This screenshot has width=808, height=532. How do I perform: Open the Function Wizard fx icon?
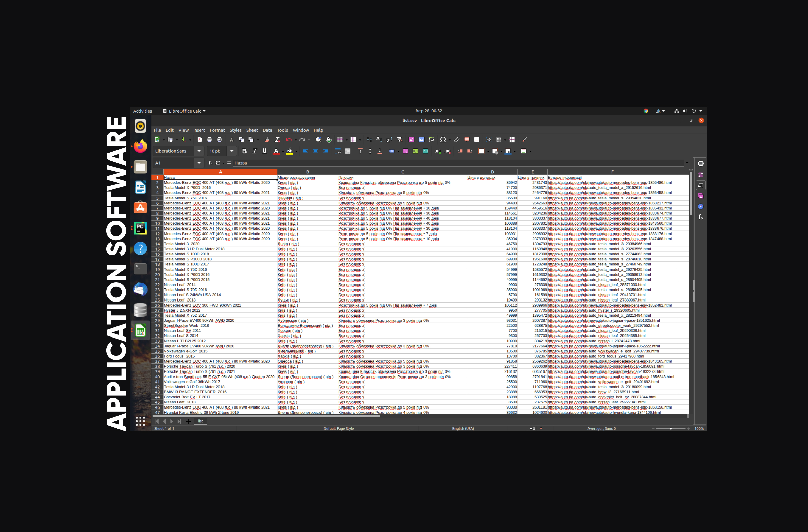210,163
